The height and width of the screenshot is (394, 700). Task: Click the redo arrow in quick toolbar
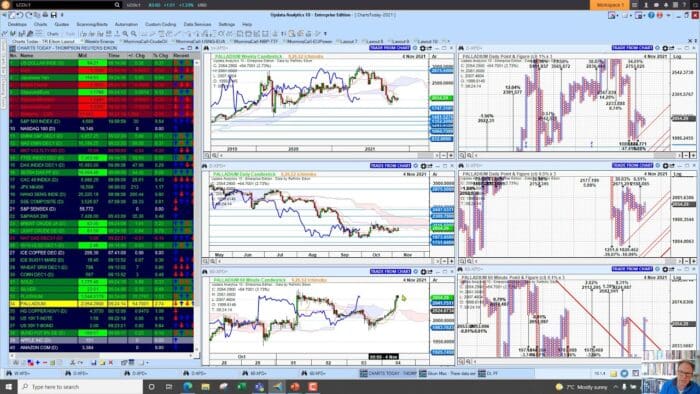(x=29, y=15)
